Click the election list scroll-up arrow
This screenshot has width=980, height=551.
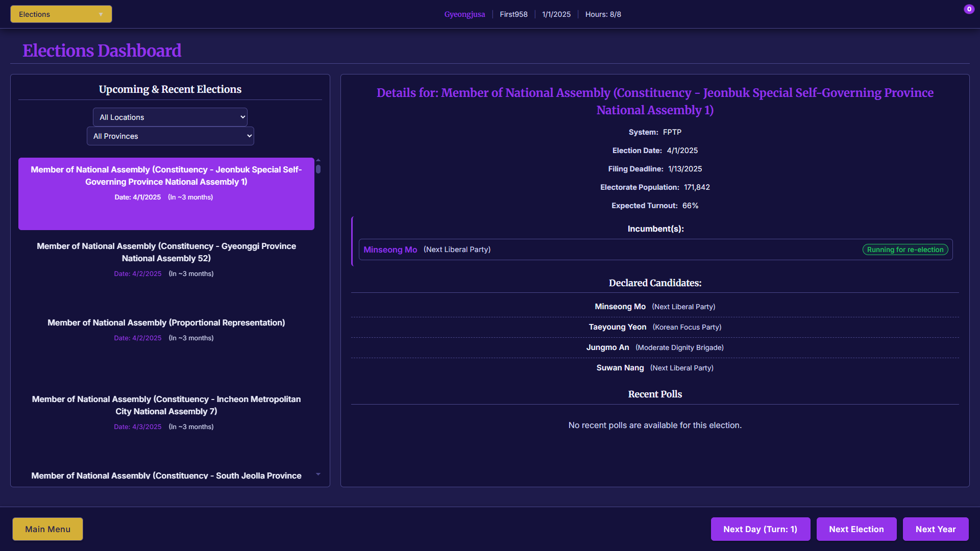coord(318,160)
